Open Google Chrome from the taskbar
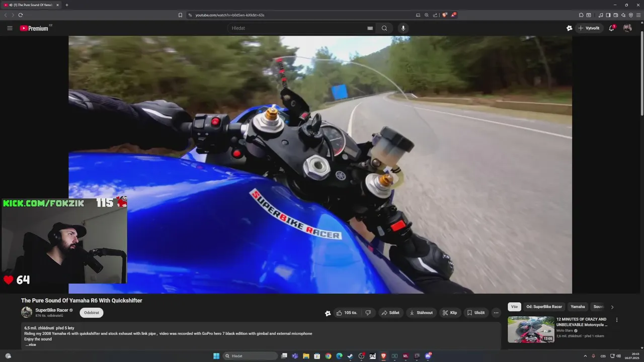This screenshot has height=362, width=644. coord(328,356)
